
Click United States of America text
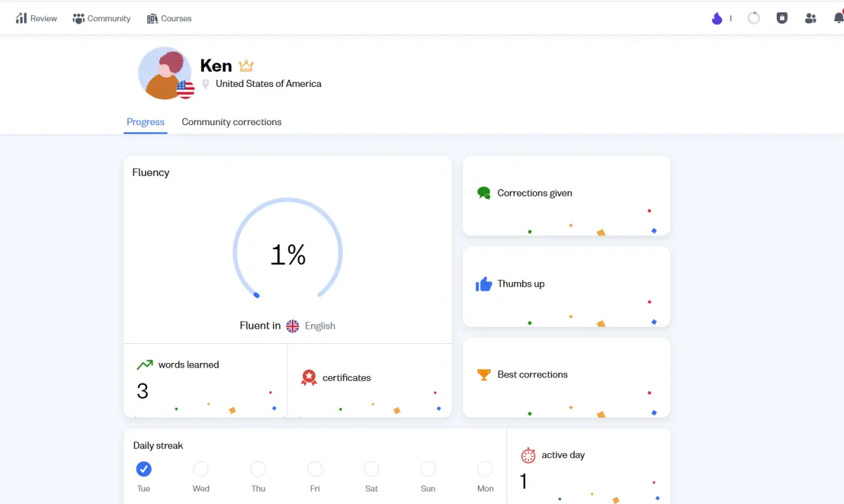(x=268, y=84)
